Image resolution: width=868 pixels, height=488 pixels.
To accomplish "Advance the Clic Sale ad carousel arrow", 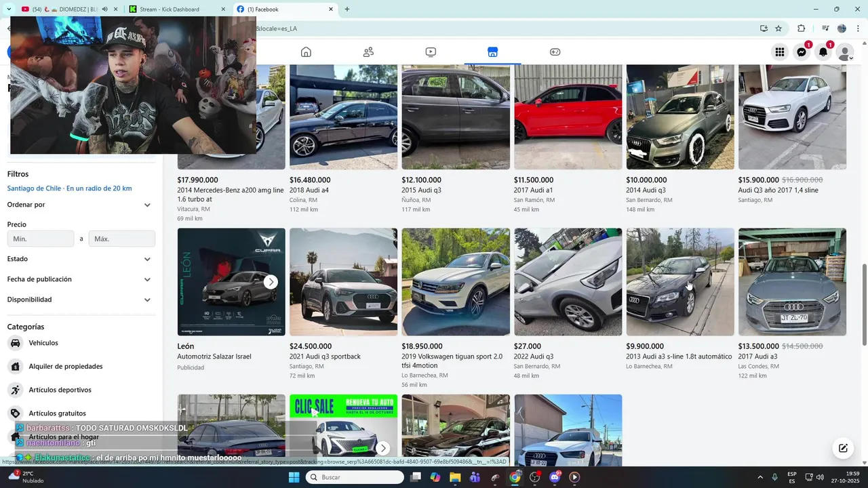I will [383, 448].
